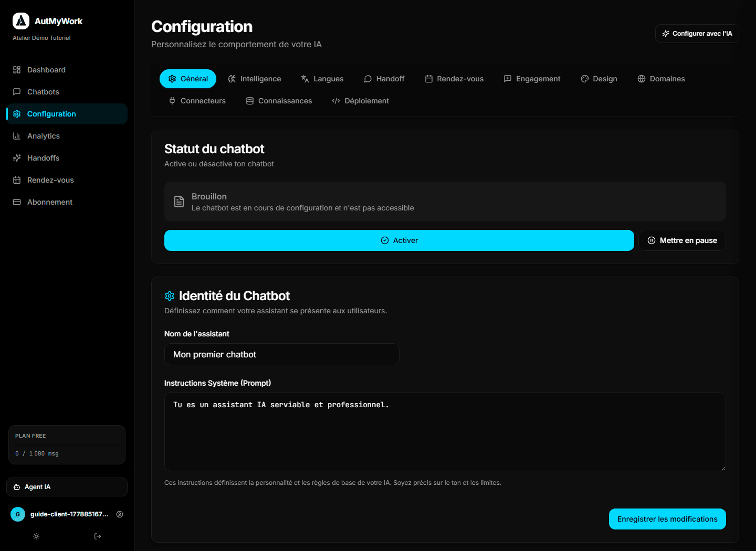756x551 pixels.
Task: Click the guide-client account name
Action: click(69, 514)
